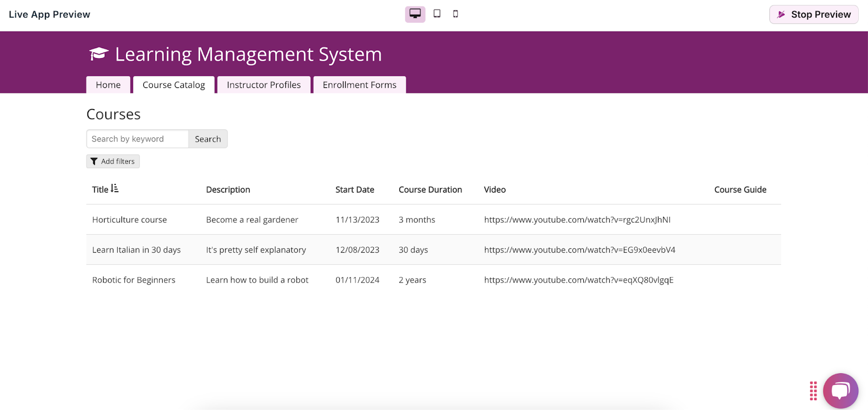Open the chat bubble widget
The image size is (868, 410).
[x=840, y=390]
